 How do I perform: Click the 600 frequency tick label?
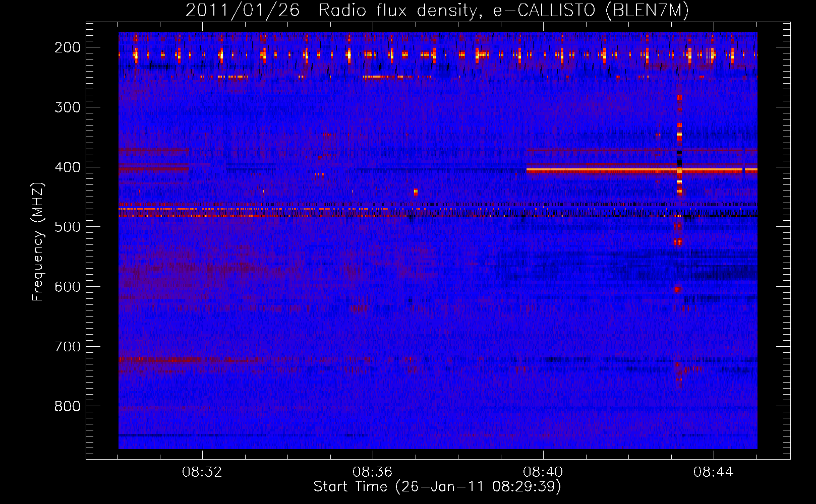pyautogui.click(x=68, y=287)
